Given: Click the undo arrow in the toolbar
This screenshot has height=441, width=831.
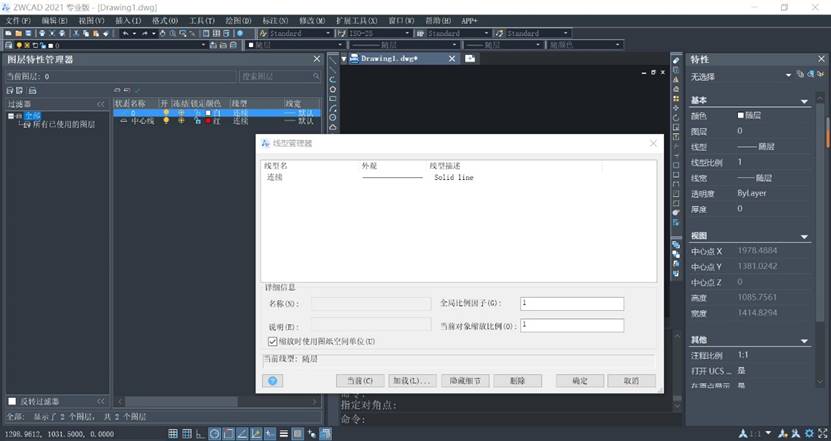Looking at the screenshot, I should [x=124, y=33].
